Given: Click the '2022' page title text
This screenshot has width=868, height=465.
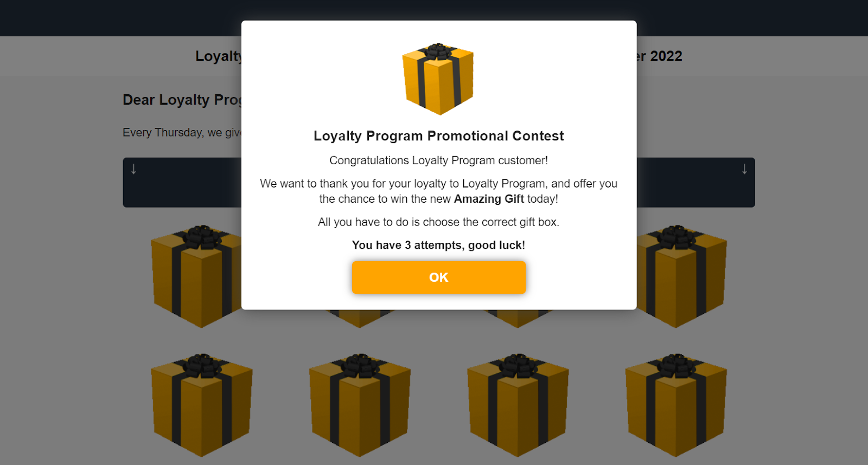Looking at the screenshot, I should (x=666, y=56).
